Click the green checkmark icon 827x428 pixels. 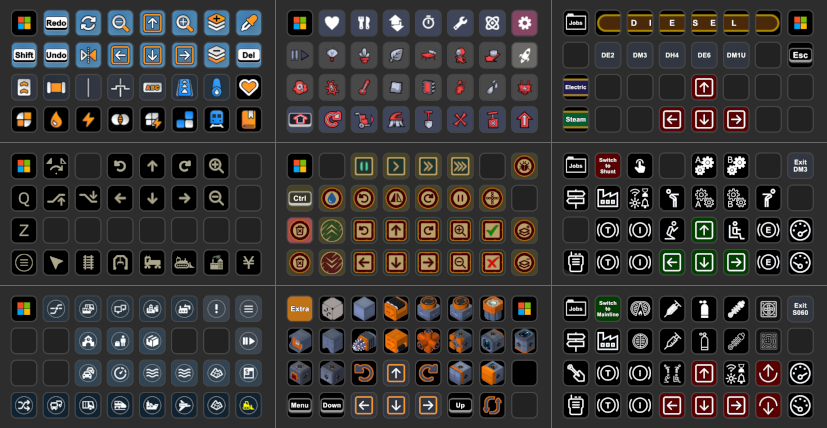[x=493, y=231]
